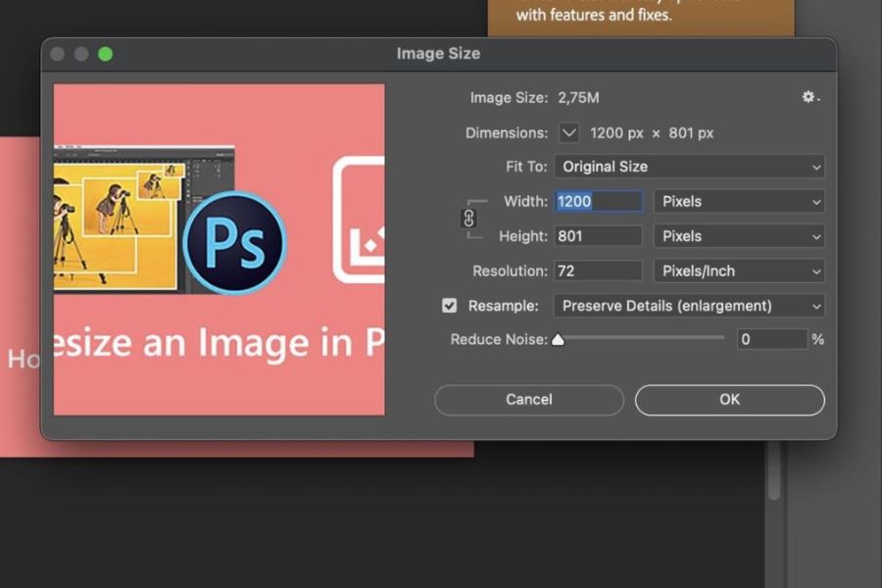The height and width of the screenshot is (588, 882).
Task: Confirm with the OK button
Action: (729, 399)
